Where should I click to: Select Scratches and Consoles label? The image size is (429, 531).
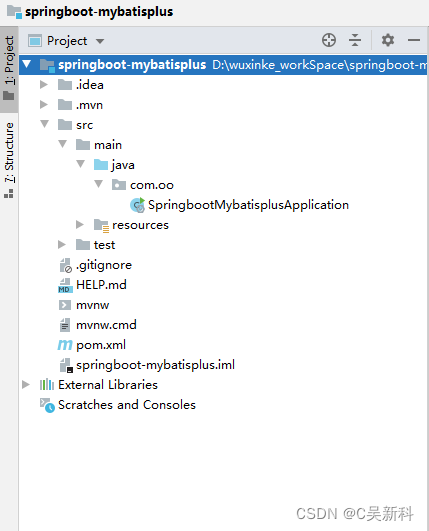127,405
